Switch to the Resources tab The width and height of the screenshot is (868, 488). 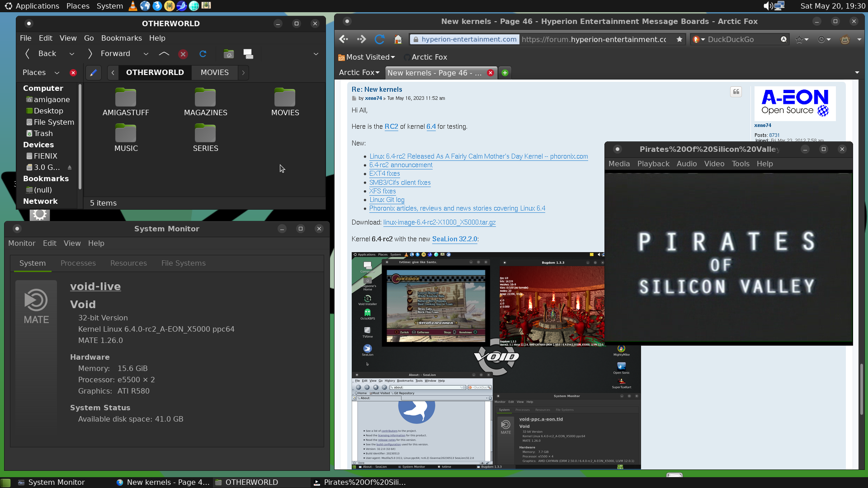pos(128,263)
